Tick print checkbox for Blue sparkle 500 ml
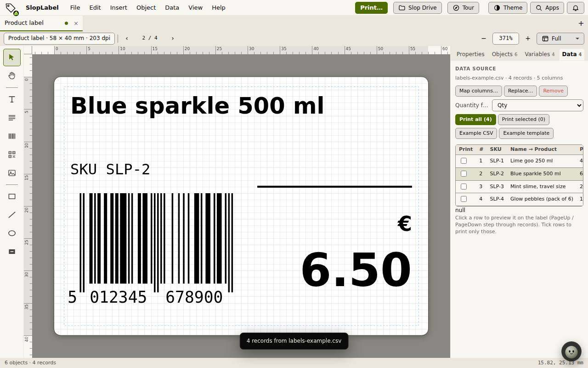Screen dimensions: 588x368 pos(464,174)
